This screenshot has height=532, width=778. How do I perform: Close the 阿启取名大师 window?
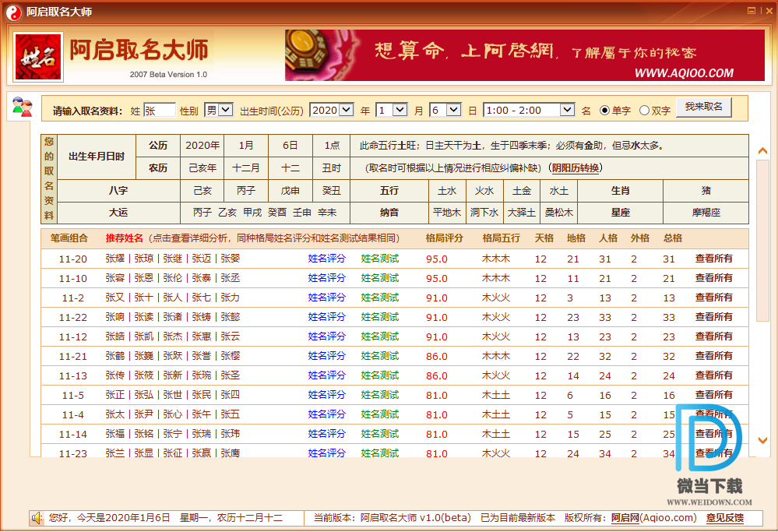coord(769,10)
